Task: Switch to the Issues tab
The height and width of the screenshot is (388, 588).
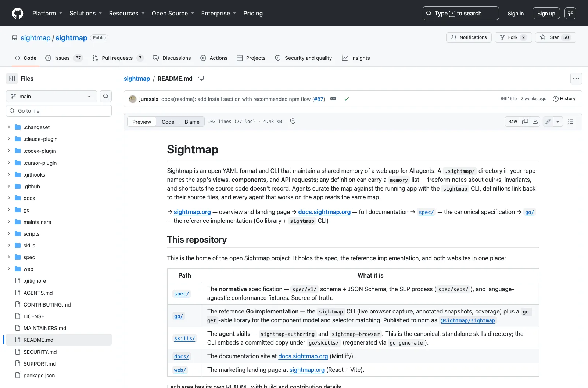Action: [64, 58]
